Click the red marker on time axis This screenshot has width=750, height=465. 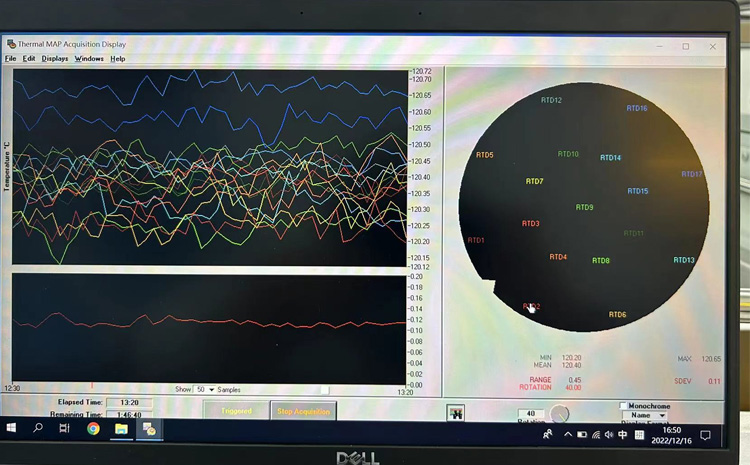pyautogui.click(x=92, y=385)
